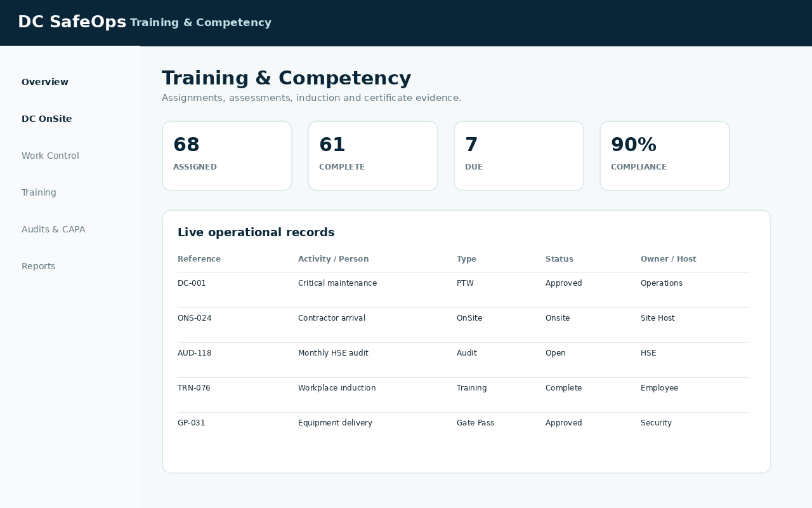Click the Employee owner cell
The image size is (812, 508).
pos(659,388)
